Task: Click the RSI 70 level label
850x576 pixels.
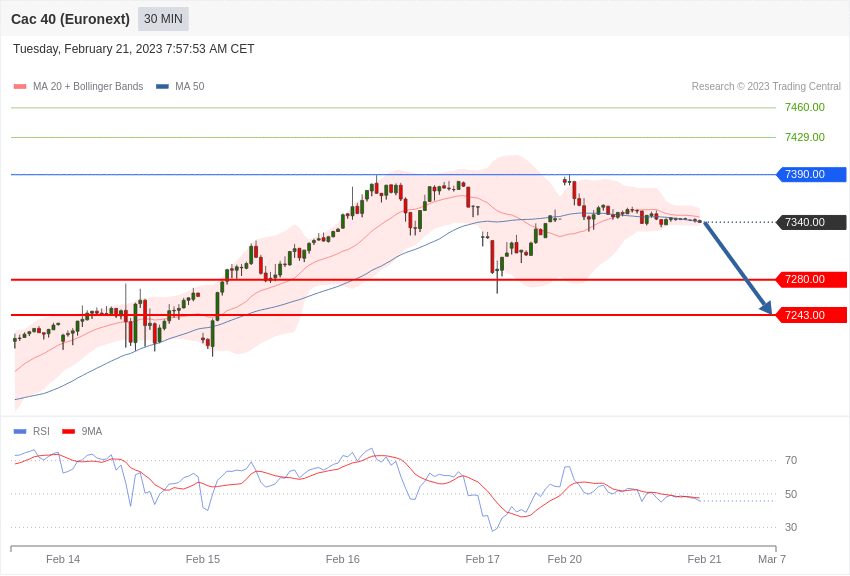Action: (791, 460)
